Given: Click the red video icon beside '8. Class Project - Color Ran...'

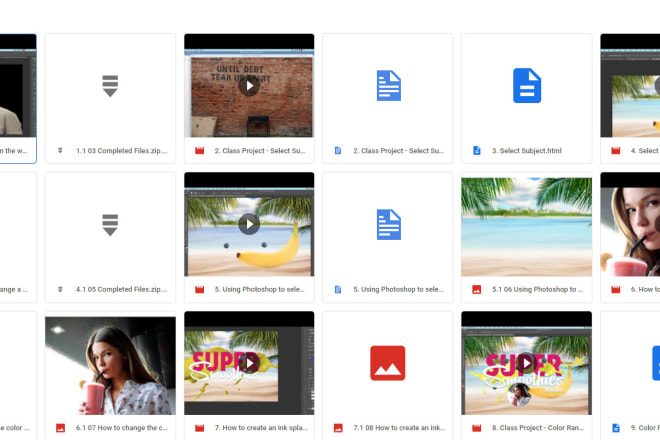Looking at the screenshot, I should (x=476, y=428).
